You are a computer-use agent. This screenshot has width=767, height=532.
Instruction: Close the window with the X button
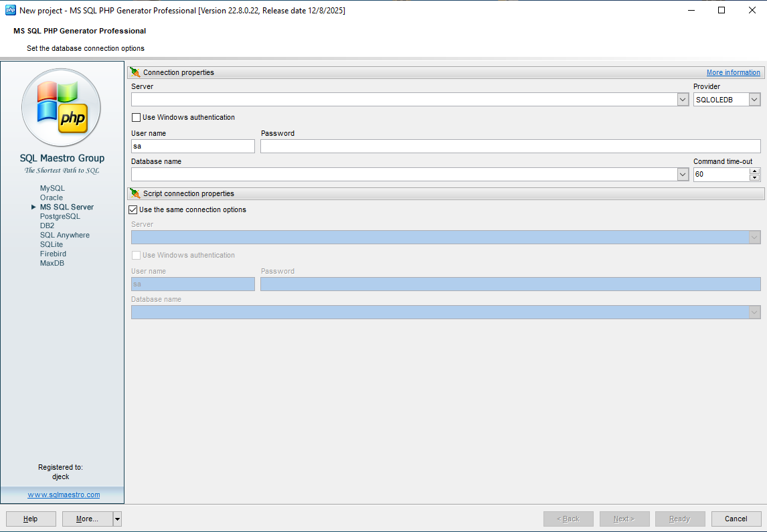752,10
